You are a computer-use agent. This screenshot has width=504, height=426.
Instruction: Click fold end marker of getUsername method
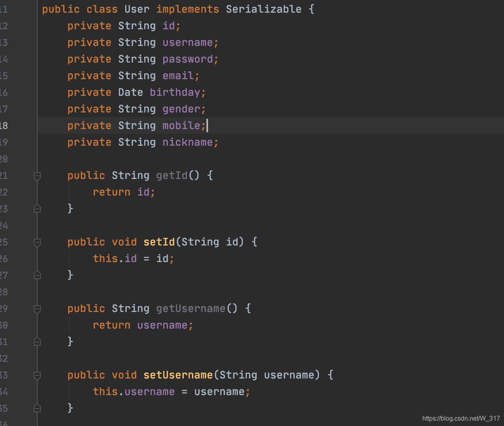[37, 341]
